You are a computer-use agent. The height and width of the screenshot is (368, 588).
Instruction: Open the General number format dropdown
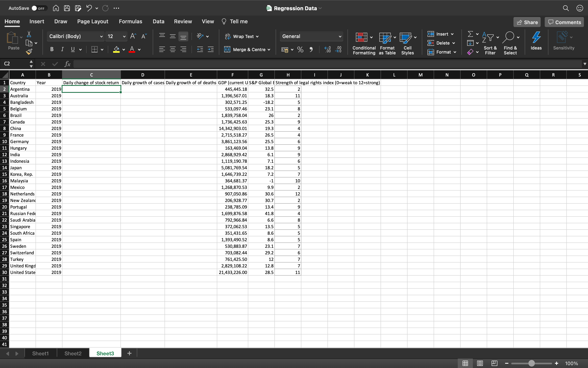[340, 37]
